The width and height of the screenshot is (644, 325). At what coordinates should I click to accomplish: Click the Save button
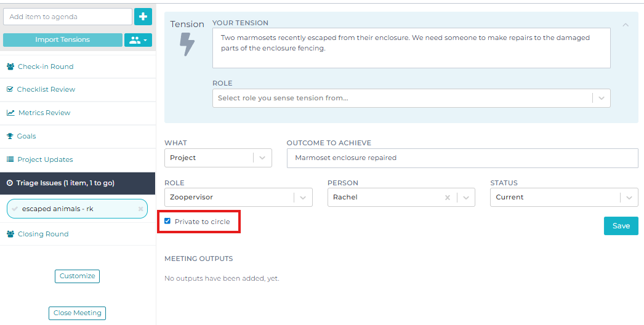coord(621,226)
